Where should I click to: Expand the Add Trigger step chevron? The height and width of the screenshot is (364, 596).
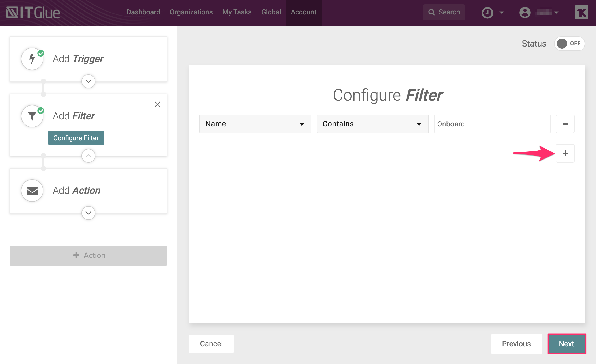[x=88, y=81]
